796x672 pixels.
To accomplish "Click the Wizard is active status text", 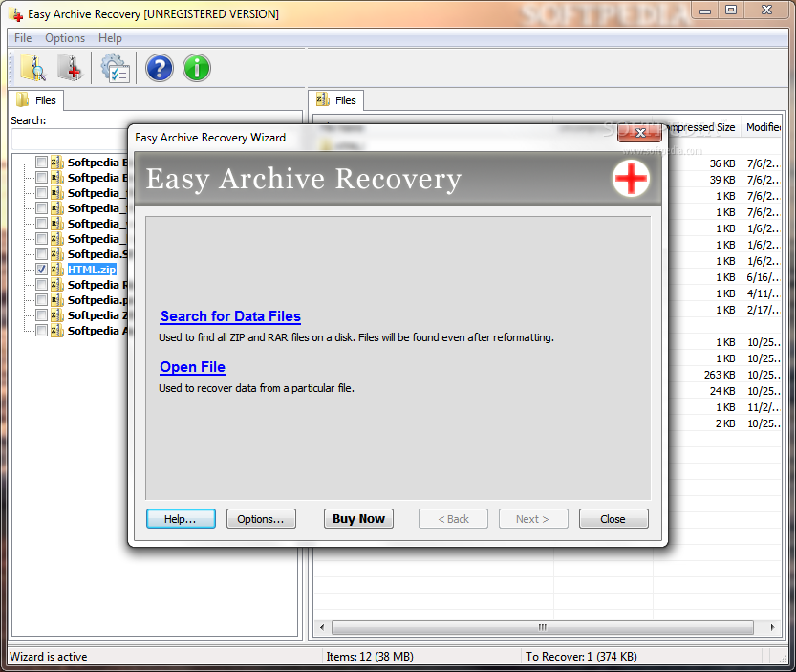I will tap(49, 657).
